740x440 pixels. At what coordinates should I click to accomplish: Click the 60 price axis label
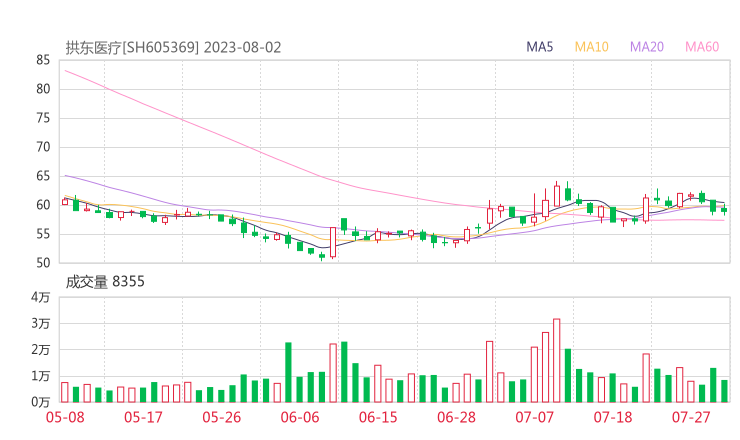[x=43, y=205]
